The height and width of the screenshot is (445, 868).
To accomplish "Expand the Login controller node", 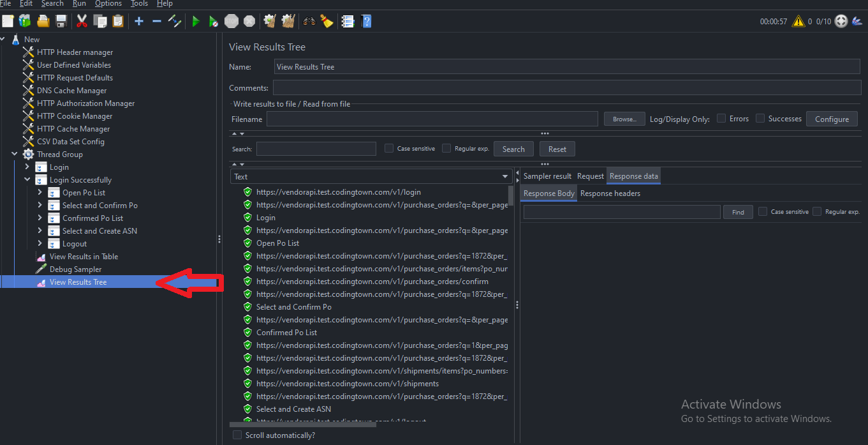I will click(27, 167).
